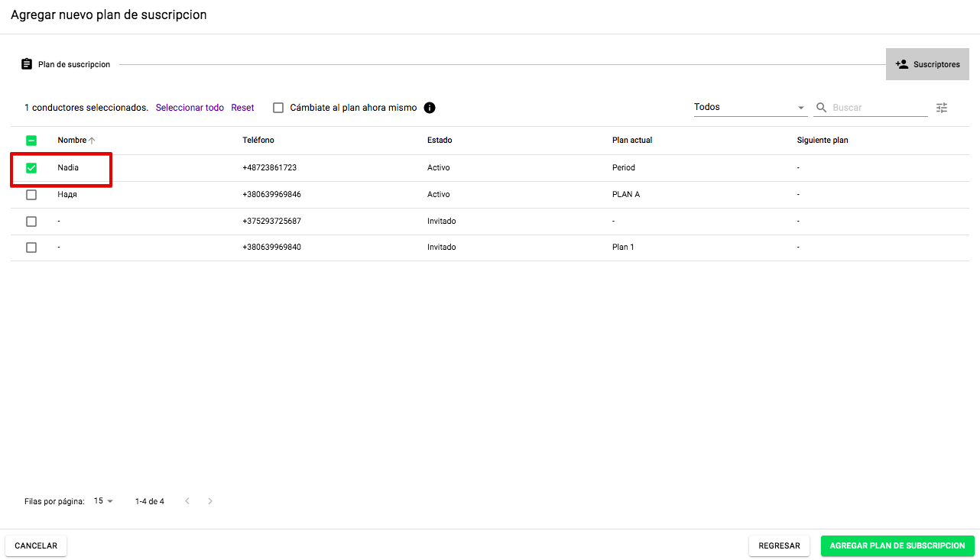
Task: Click the Seleccionar todo link
Action: point(190,108)
